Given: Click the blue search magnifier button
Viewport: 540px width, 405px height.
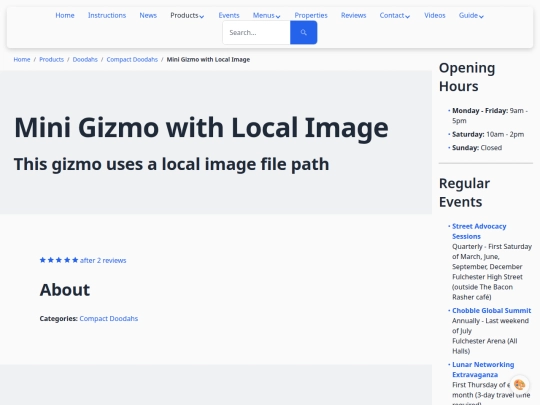Looking at the screenshot, I should coord(303,32).
